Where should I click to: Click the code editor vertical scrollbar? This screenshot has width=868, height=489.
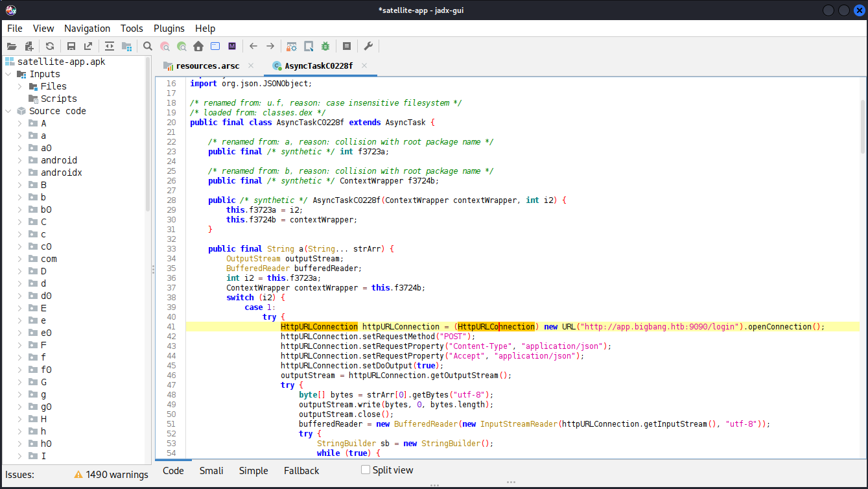pyautogui.click(x=862, y=126)
